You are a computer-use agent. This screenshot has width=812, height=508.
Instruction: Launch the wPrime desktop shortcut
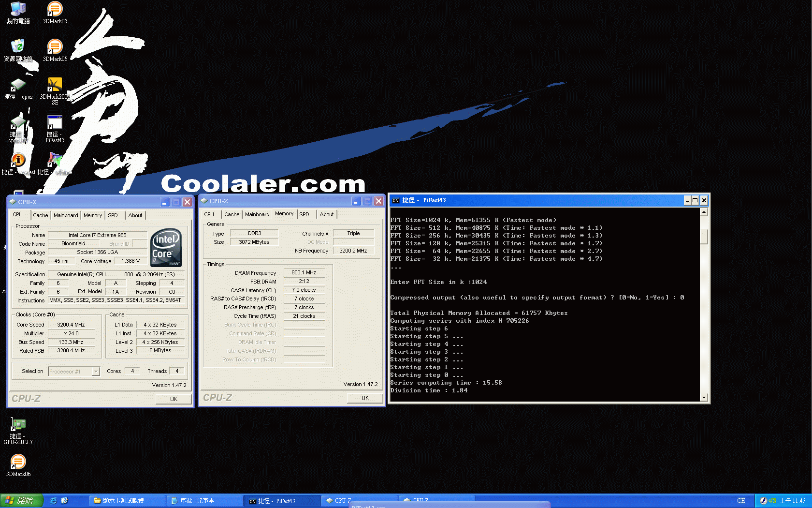[x=55, y=164]
